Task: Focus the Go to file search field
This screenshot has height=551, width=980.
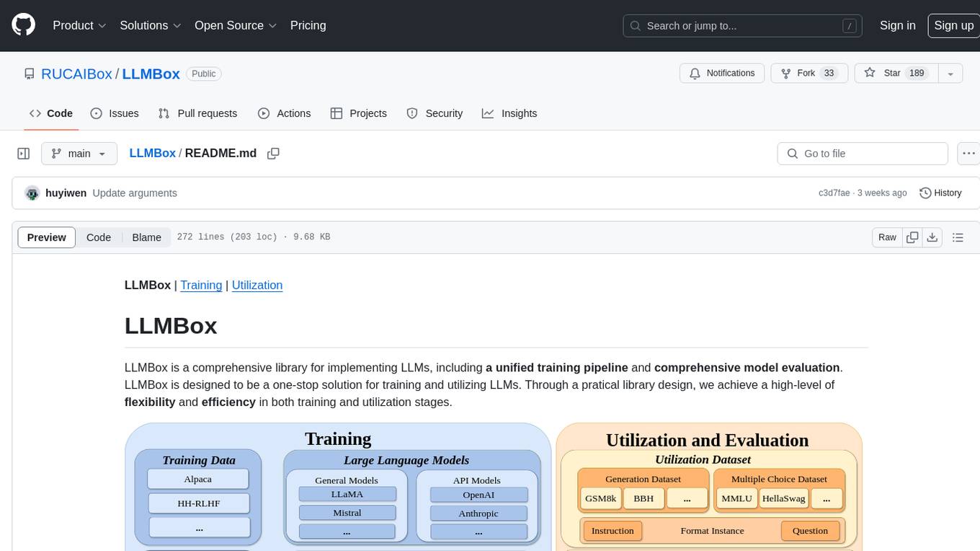Action: (863, 154)
